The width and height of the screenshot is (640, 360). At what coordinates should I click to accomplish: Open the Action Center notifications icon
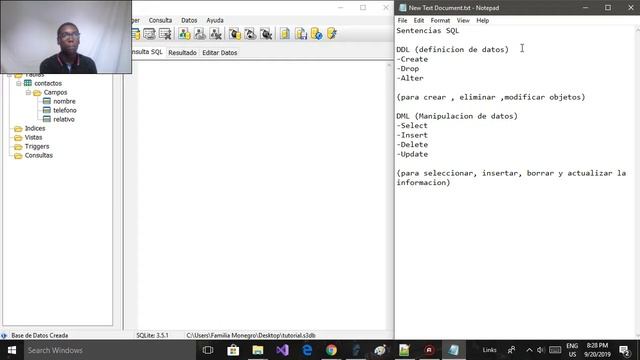[624, 350]
